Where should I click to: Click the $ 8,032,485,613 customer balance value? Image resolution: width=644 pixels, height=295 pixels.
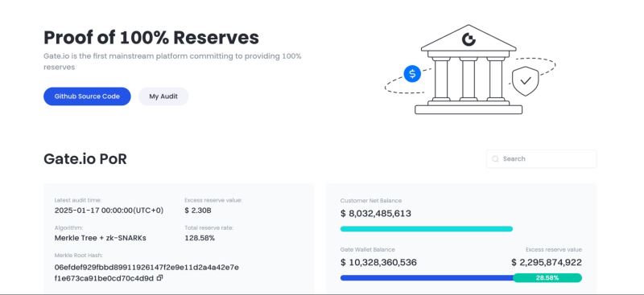coord(376,213)
